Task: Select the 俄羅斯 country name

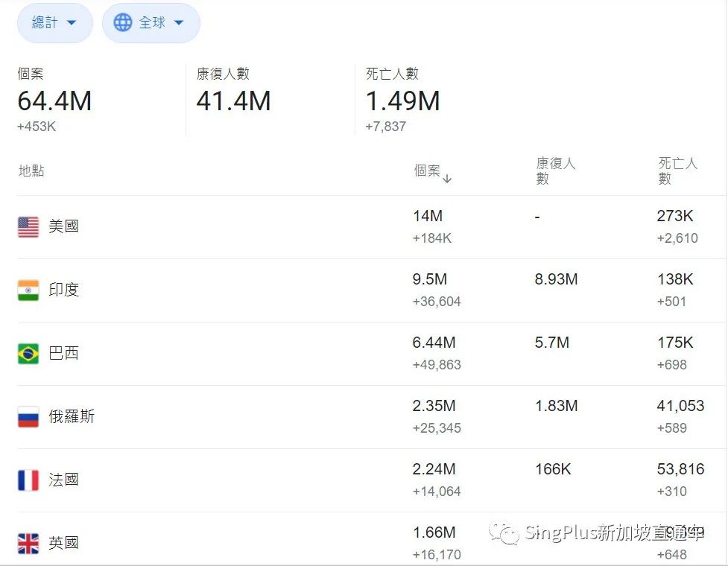Action: click(72, 416)
